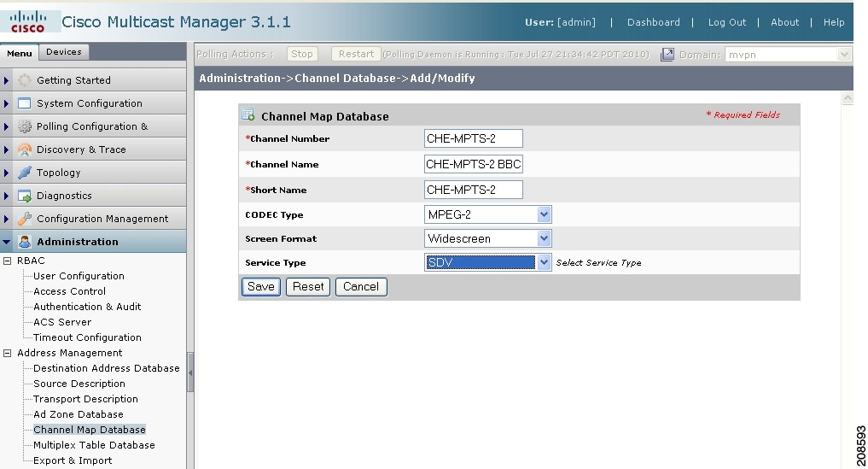Select Channel Map Database tree item

pos(89,430)
